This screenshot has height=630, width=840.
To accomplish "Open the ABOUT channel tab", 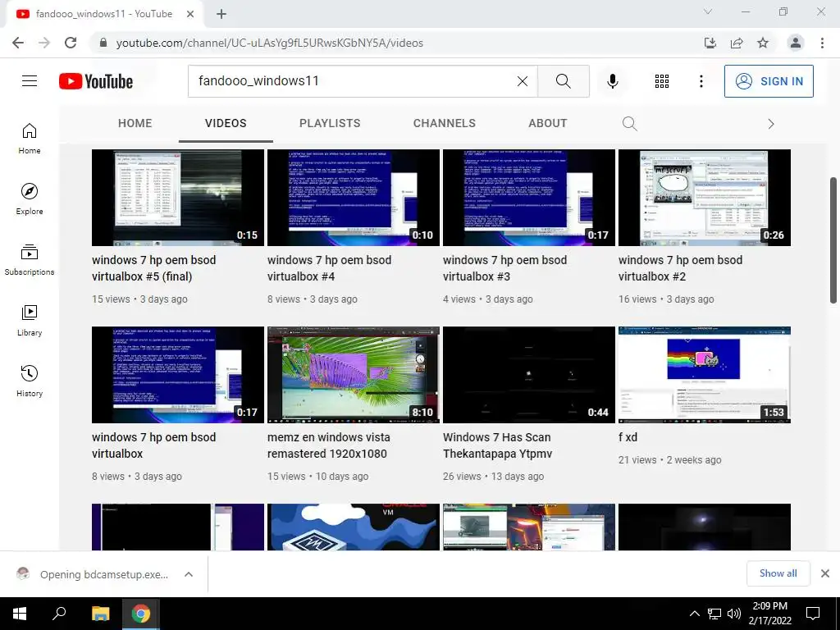I will [x=547, y=123].
